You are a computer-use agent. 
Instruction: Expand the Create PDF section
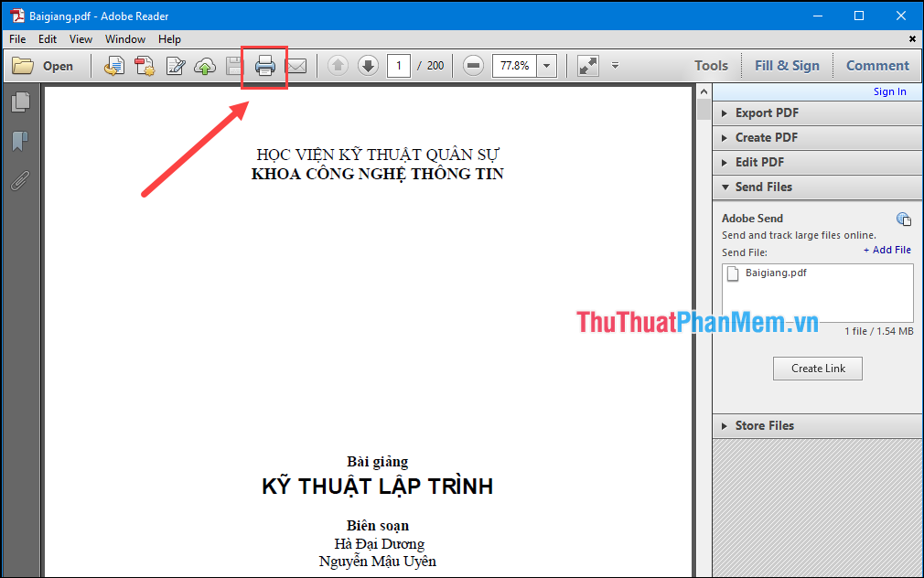pos(818,137)
